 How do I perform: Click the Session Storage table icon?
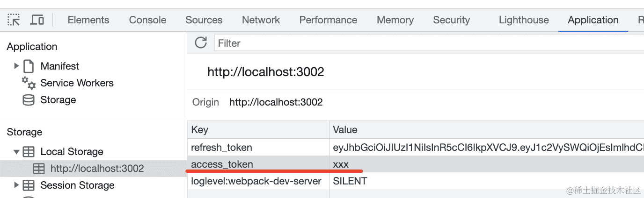click(x=29, y=185)
